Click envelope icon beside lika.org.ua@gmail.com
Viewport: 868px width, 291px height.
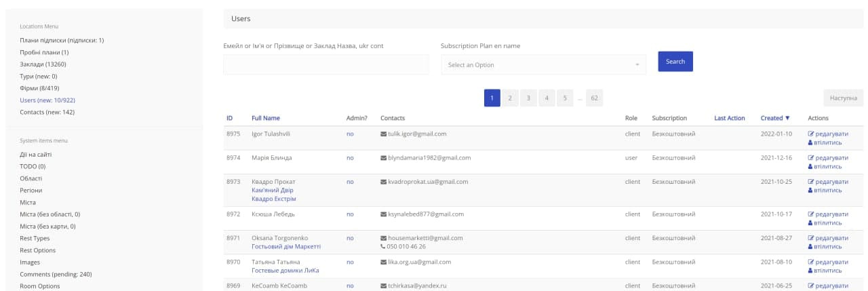pyautogui.click(x=383, y=263)
